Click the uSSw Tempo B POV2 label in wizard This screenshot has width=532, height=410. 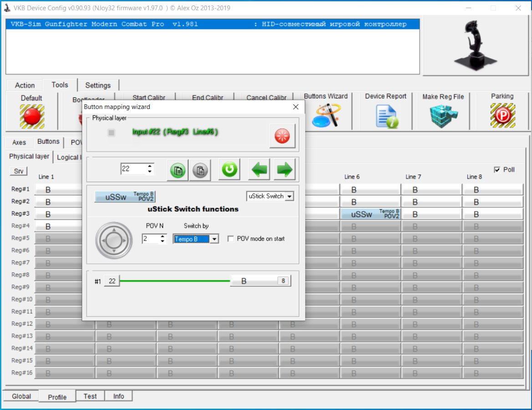(125, 196)
